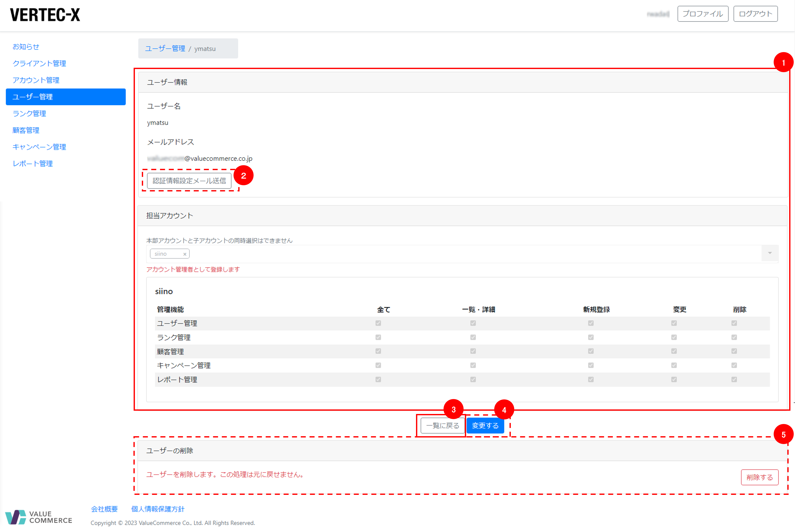Toggle キャンペーン管理 削除 checkbox
This screenshot has width=795, height=532.
[734, 365]
